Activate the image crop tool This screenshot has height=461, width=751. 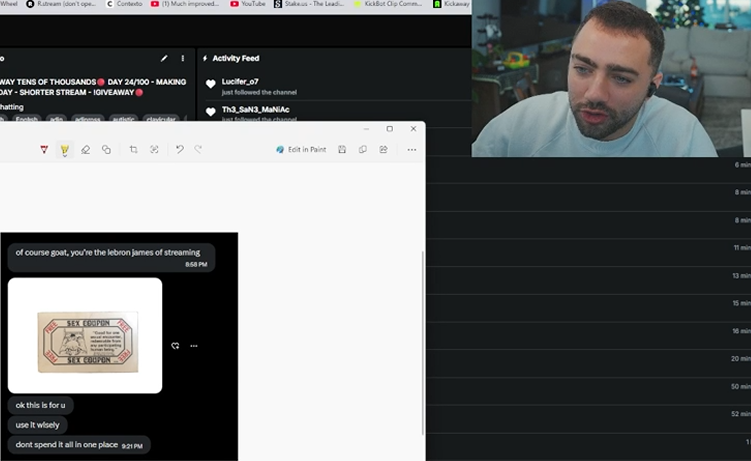[134, 150]
